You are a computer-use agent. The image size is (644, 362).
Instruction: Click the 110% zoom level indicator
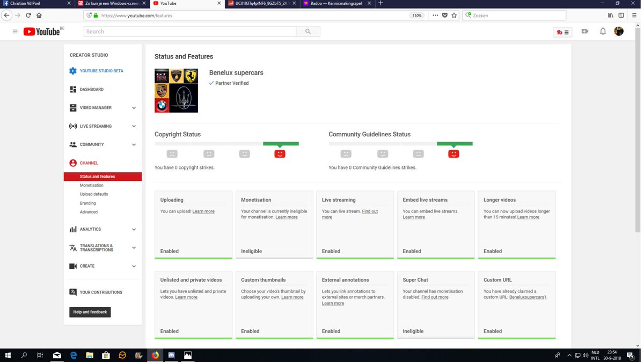417,16
